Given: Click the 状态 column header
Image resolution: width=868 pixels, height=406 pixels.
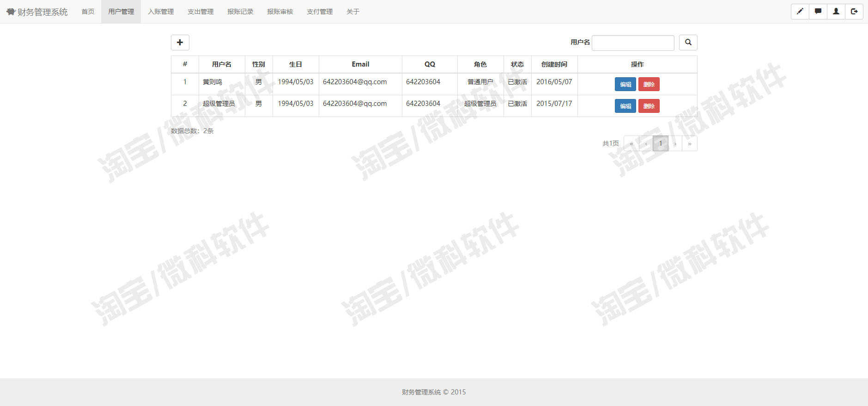Looking at the screenshot, I should pos(517,64).
